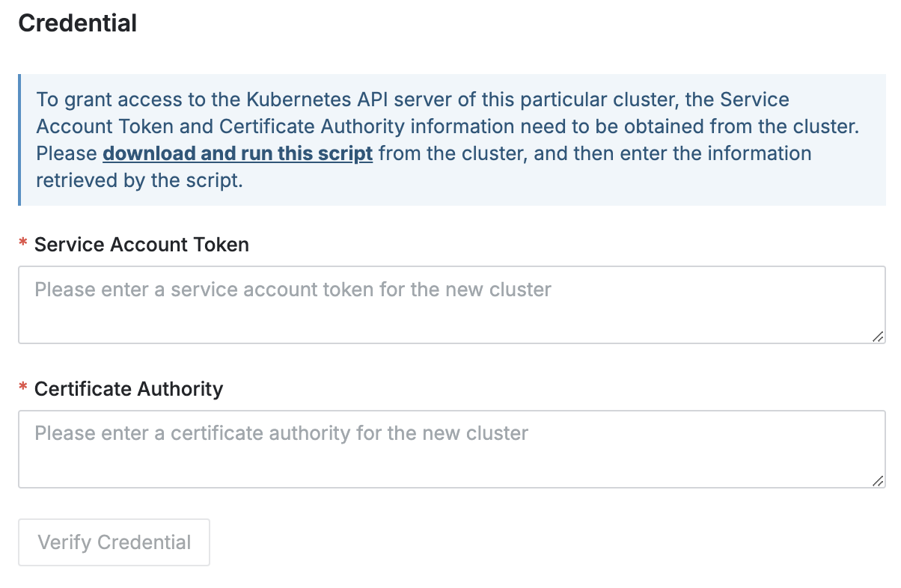Viewport: 901px width, 588px height.
Task: Click the service account token placeholder text
Action: click(293, 290)
